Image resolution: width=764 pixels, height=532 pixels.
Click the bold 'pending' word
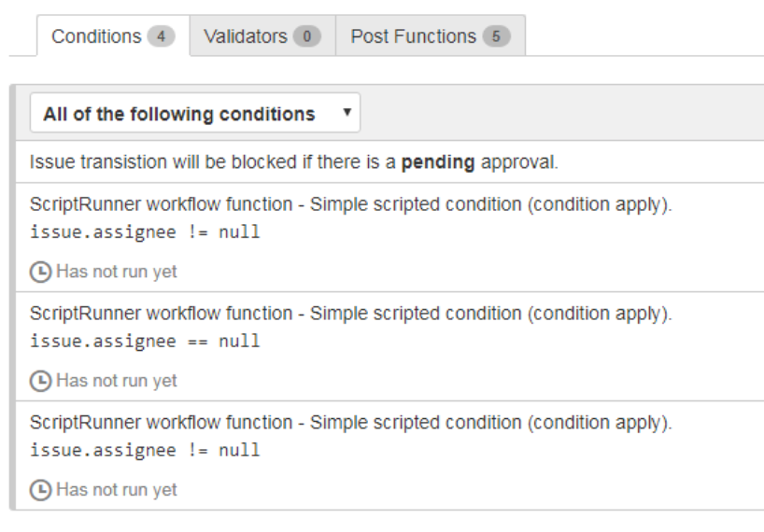[x=437, y=162]
